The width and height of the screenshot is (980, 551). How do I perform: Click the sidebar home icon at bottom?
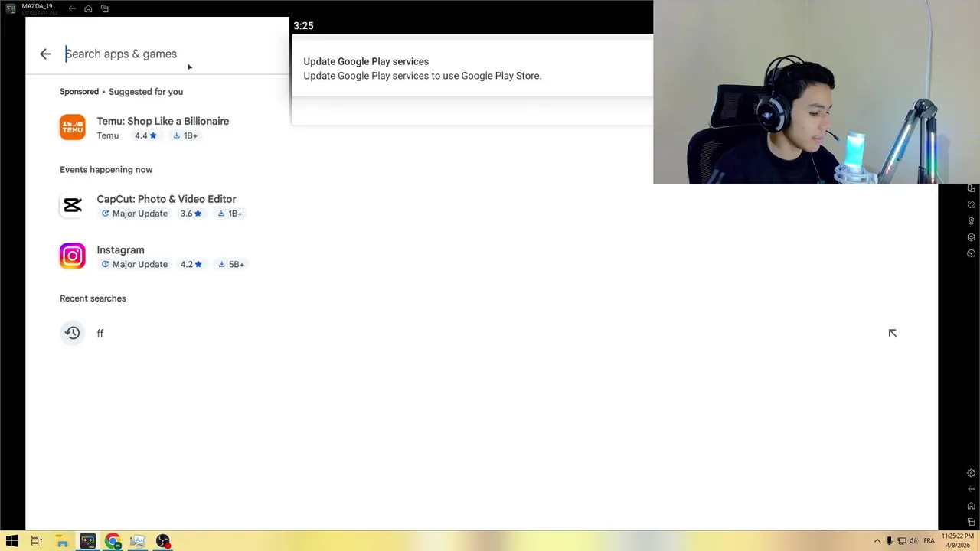tap(971, 506)
